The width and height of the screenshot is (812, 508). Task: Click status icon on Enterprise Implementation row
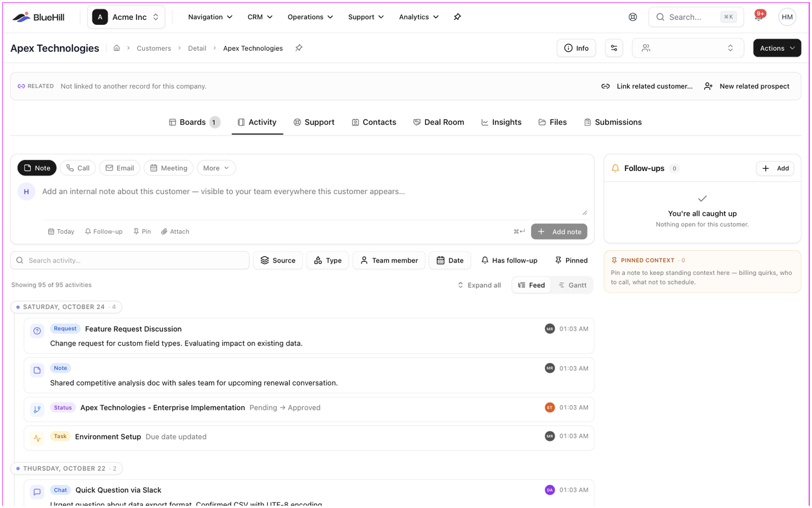[37, 409]
